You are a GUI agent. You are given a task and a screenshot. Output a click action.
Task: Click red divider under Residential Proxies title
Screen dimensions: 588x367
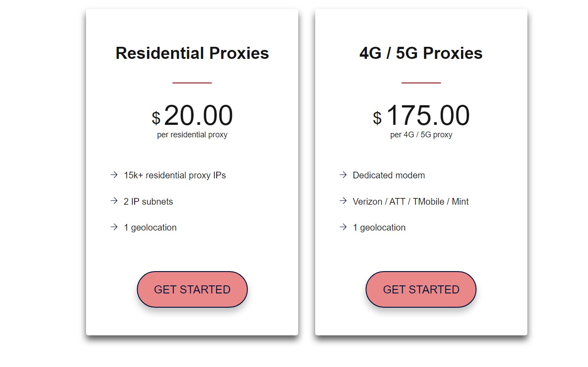192,82
